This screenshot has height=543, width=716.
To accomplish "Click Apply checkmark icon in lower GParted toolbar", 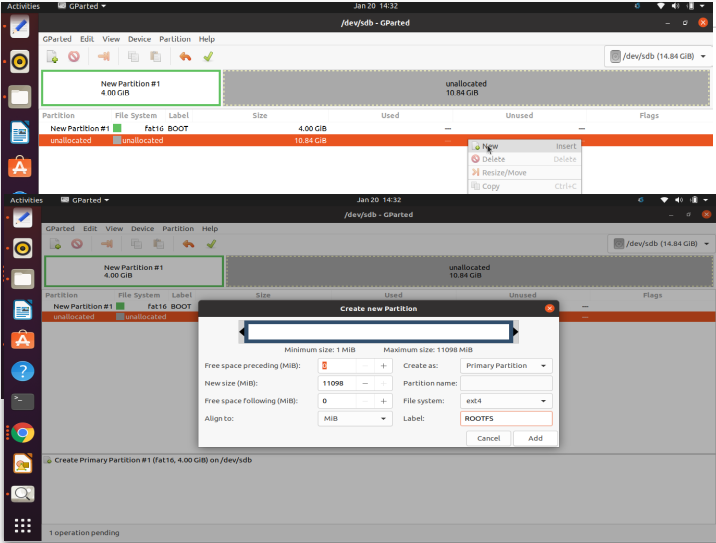I will pos(211,244).
